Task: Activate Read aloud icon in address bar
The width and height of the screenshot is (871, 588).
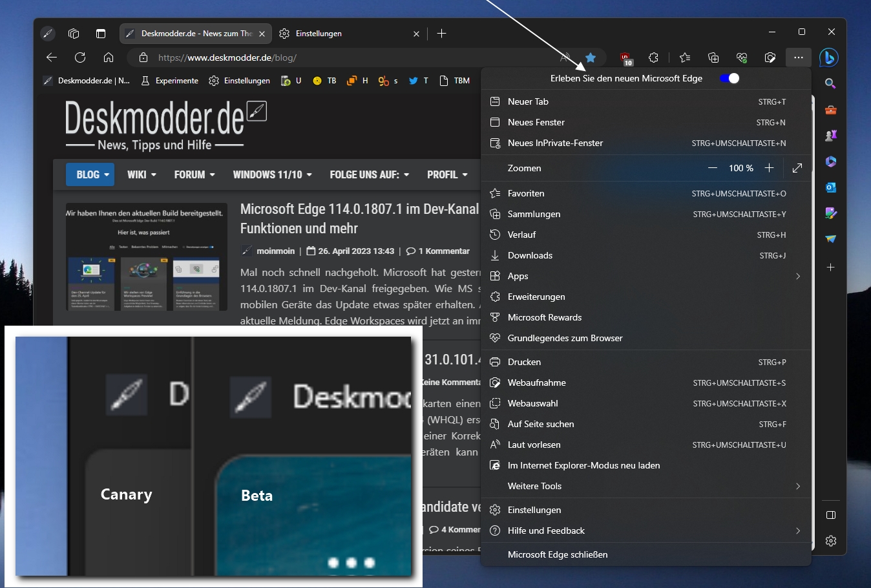Action: click(565, 58)
